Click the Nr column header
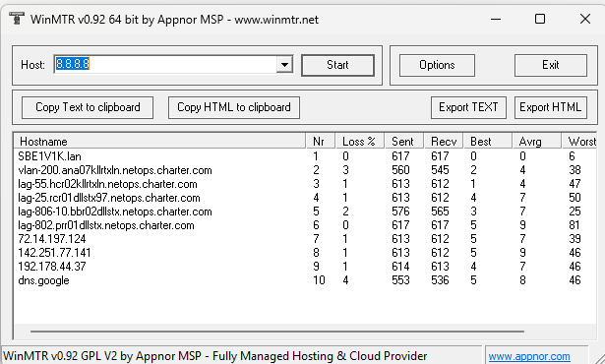605x364 pixels. (321, 142)
